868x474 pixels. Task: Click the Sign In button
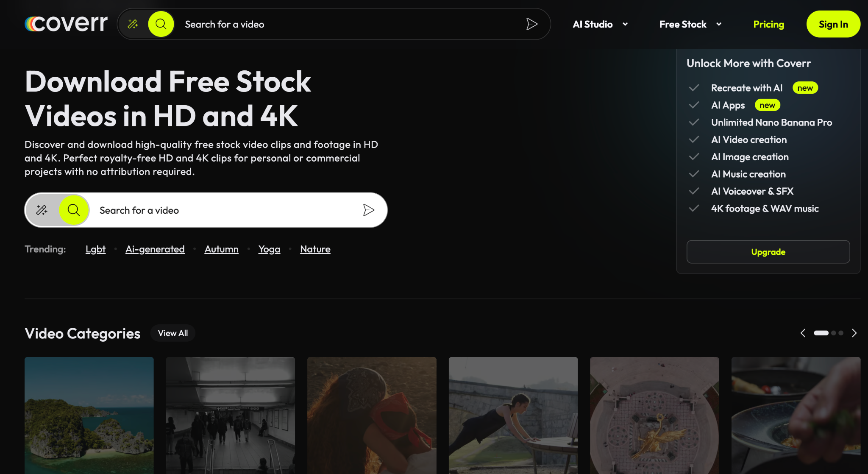point(833,24)
